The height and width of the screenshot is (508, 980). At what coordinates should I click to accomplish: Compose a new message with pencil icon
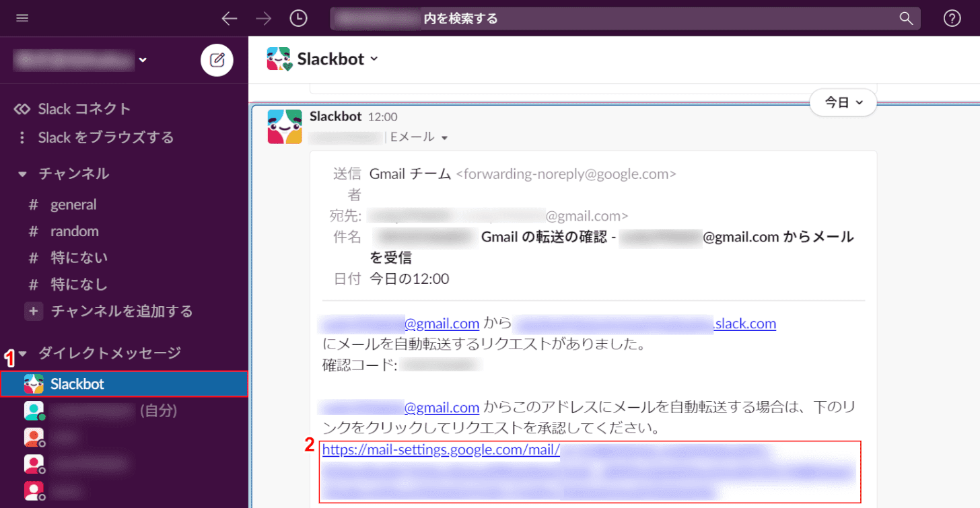coord(217,60)
